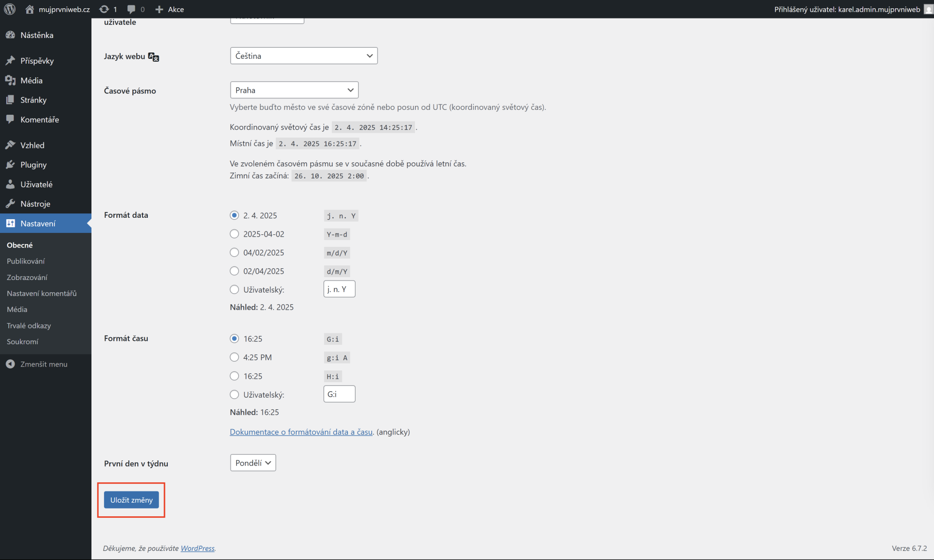Image resolution: width=934 pixels, height=560 pixels.
Task: Click the updates icon in the admin bar
Action: click(x=105, y=9)
